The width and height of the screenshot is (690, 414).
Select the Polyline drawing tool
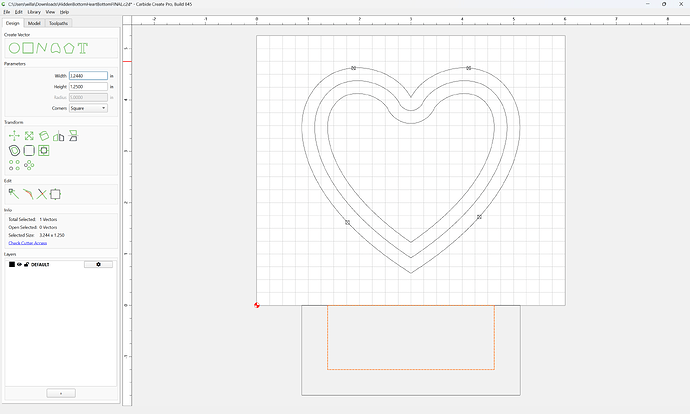click(42, 48)
